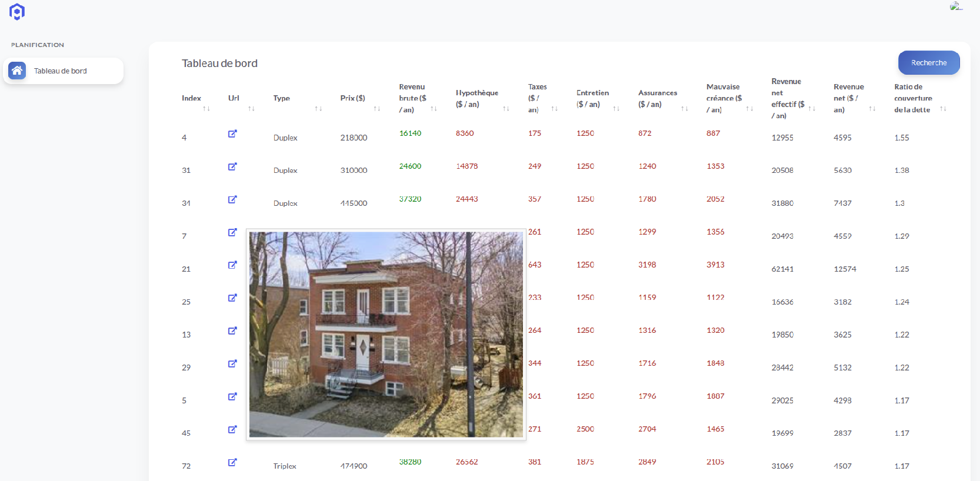The image size is (980, 481).
Task: Sort table by Index column arrows
Action: (x=206, y=109)
